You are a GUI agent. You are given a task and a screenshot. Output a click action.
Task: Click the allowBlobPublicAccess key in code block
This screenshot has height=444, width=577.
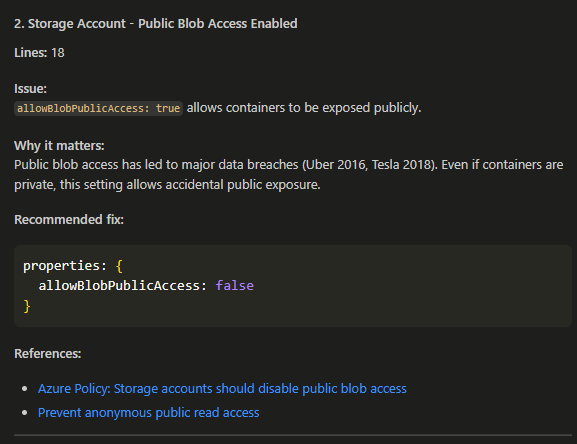119,285
